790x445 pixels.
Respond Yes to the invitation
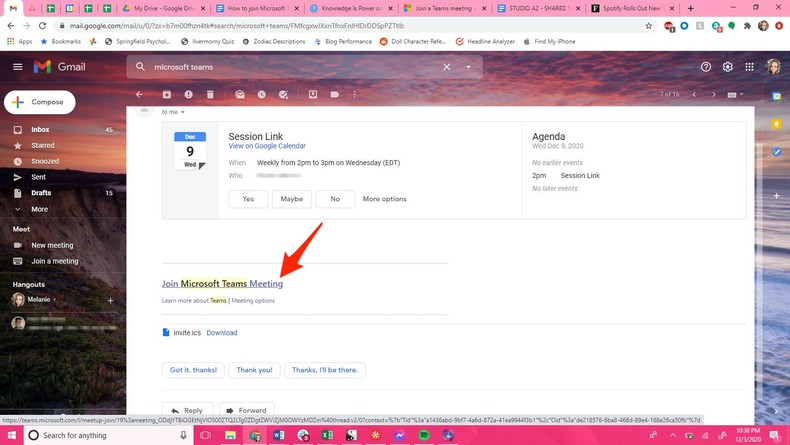[x=248, y=199]
